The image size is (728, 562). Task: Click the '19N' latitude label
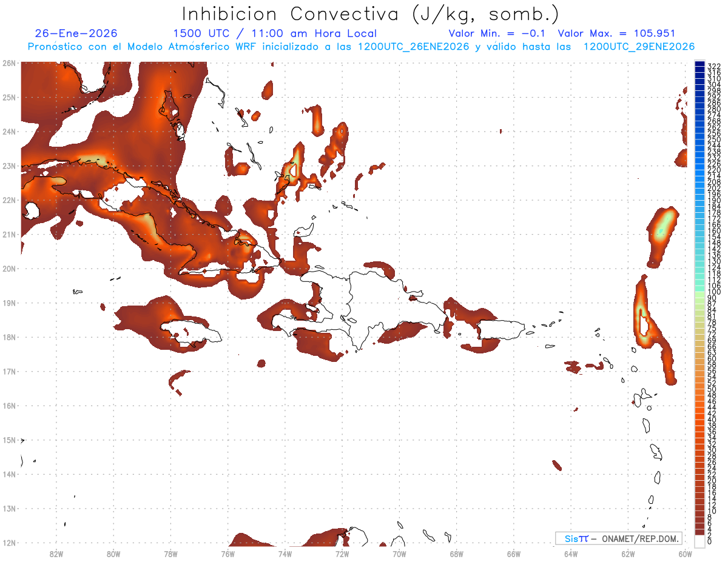8,303
